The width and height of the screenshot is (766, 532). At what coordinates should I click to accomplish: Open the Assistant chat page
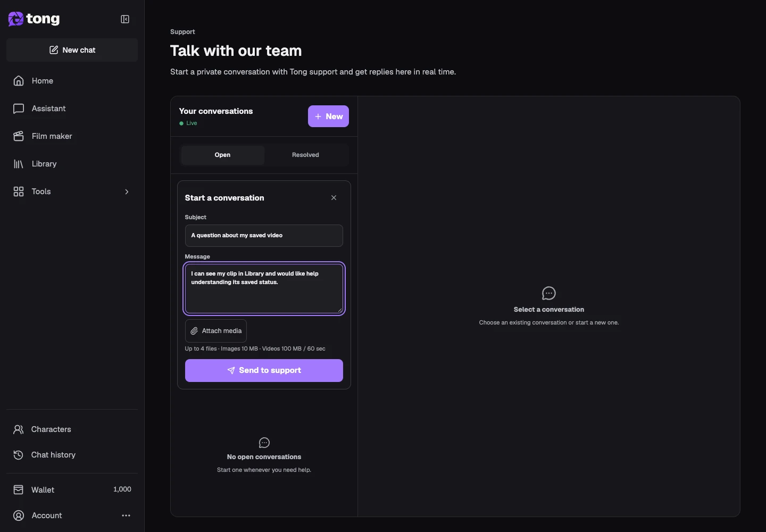72,109
